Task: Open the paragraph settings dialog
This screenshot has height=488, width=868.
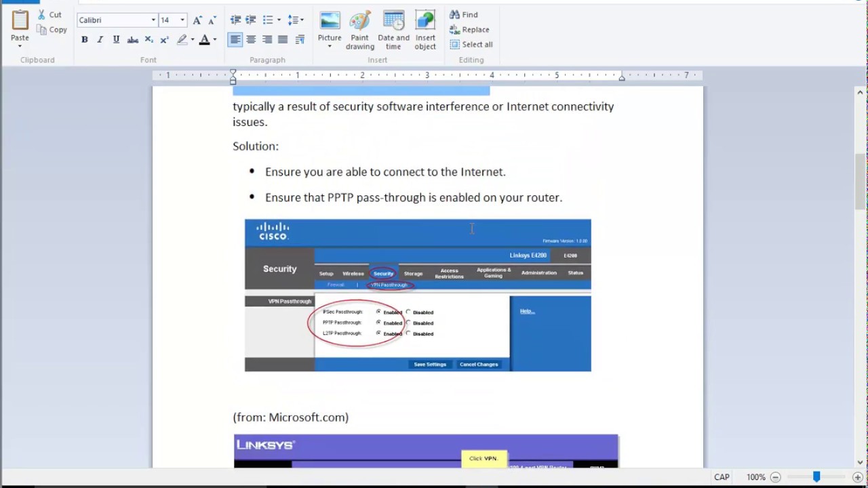Action: (300, 40)
